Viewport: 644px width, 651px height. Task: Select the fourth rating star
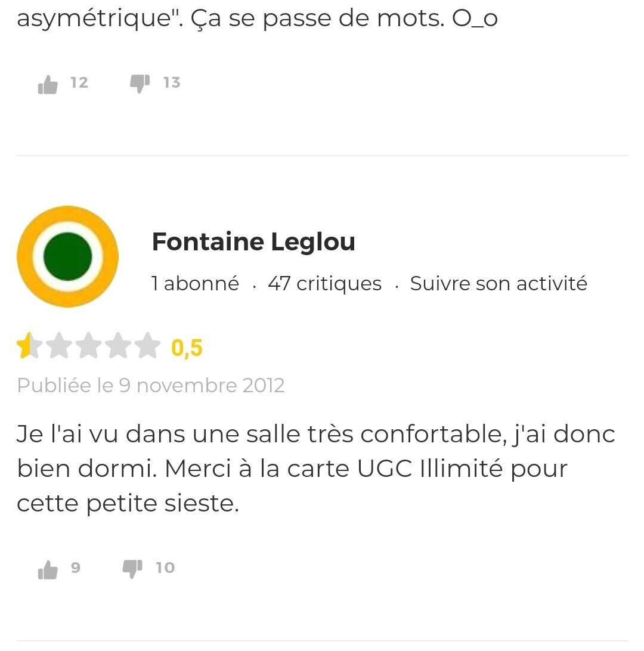118,347
